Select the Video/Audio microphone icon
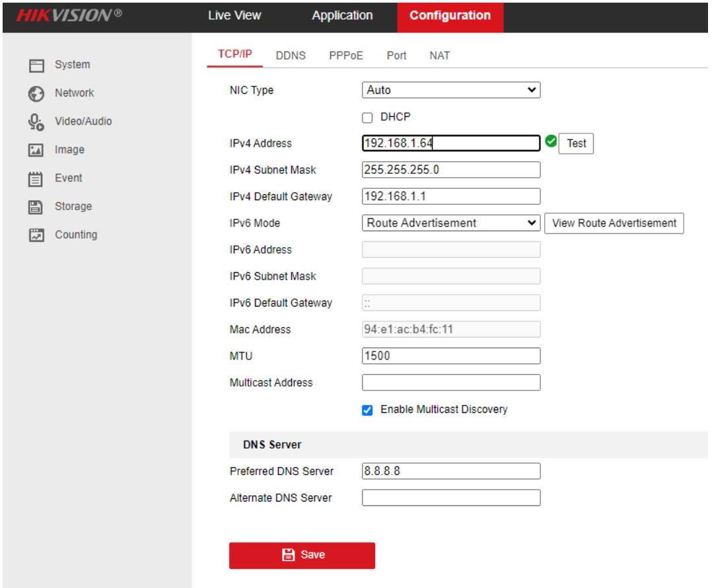The height and width of the screenshot is (588, 712). coord(36,122)
